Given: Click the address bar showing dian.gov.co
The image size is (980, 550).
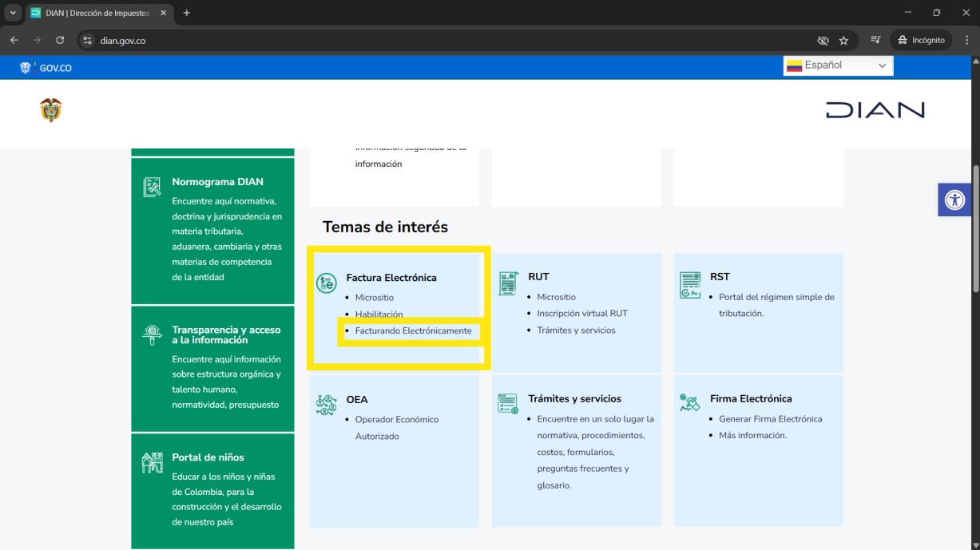Looking at the screenshot, I should pos(447,40).
